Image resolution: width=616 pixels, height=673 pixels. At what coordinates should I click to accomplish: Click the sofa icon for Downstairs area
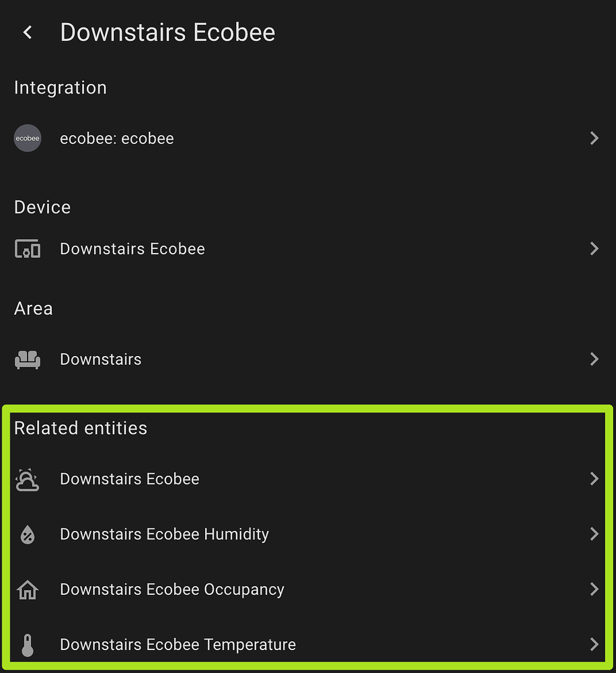click(x=28, y=359)
